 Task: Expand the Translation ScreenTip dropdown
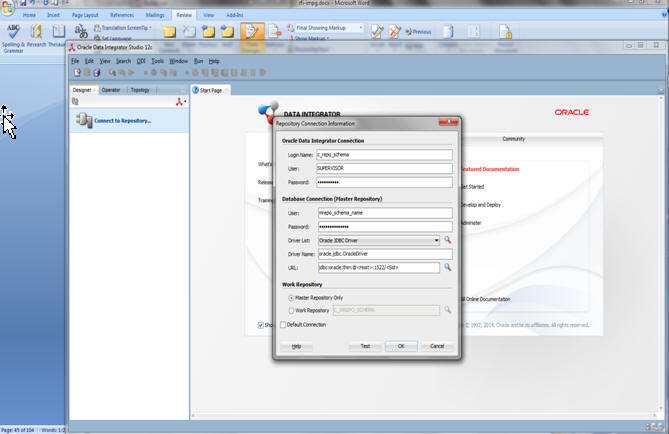click(x=150, y=28)
